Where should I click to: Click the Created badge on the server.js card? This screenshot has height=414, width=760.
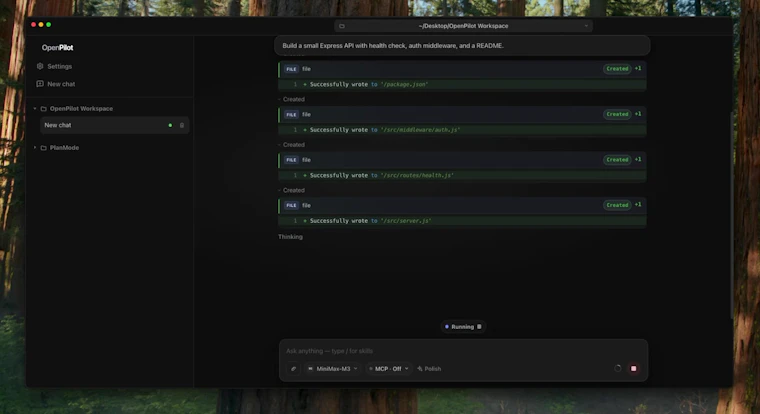pyautogui.click(x=617, y=205)
